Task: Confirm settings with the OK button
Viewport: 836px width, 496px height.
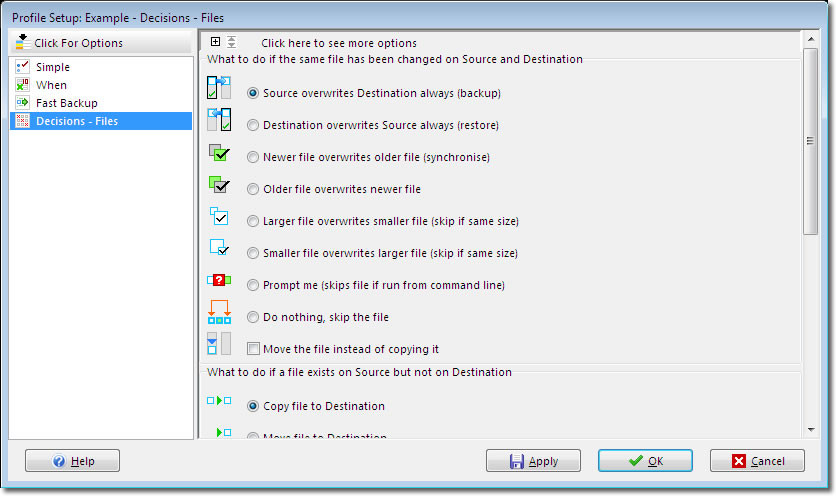Action: (645, 461)
